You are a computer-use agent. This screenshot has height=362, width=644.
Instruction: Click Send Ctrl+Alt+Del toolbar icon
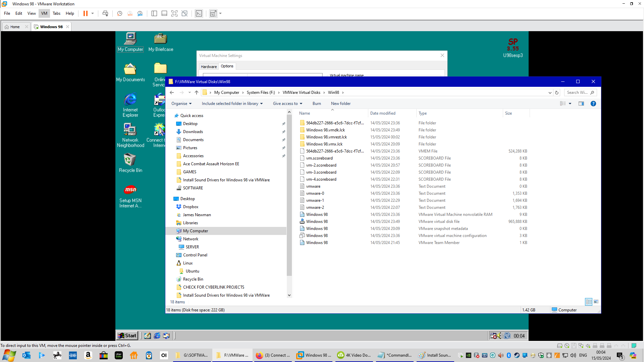coord(105,13)
